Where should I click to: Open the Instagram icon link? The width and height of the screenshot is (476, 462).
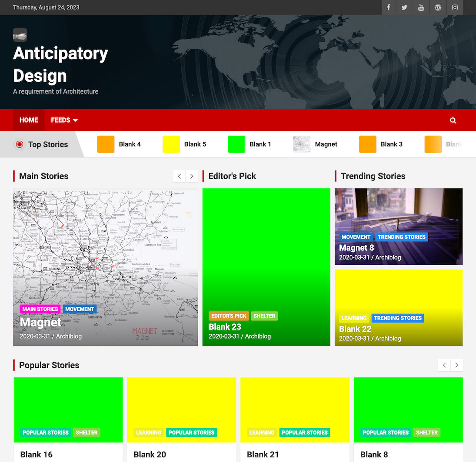(x=455, y=7)
